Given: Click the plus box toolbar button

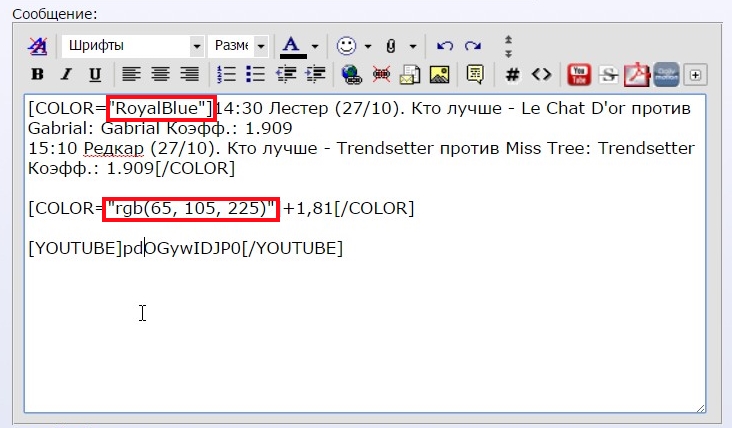Looking at the screenshot, I should [x=695, y=75].
